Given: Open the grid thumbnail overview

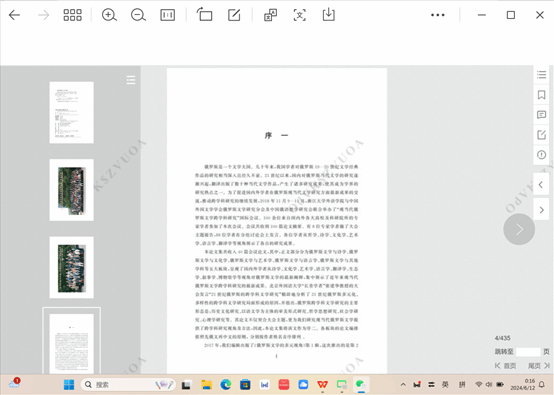Looking at the screenshot, I should [x=72, y=15].
